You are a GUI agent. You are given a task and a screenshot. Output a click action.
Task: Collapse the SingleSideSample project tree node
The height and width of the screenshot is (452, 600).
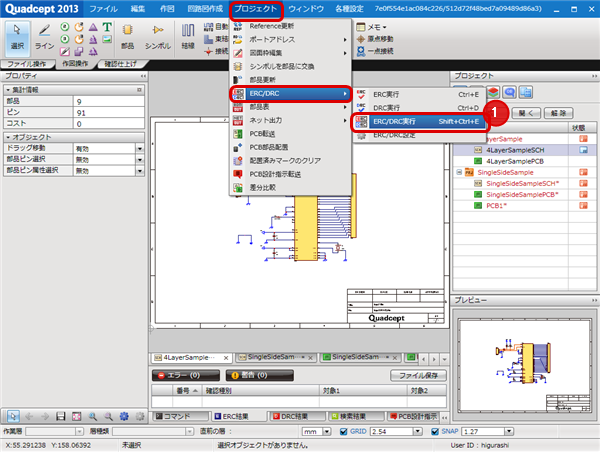coord(459,172)
